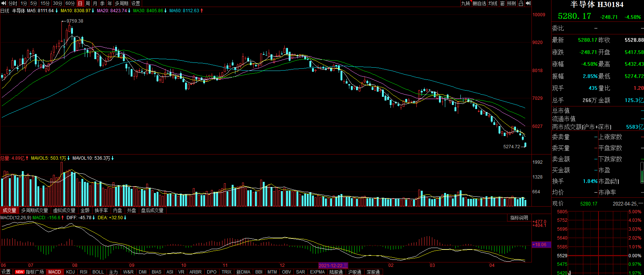Select the 30分 period
Viewport: 644px width, 275px height.
tap(57, 3)
